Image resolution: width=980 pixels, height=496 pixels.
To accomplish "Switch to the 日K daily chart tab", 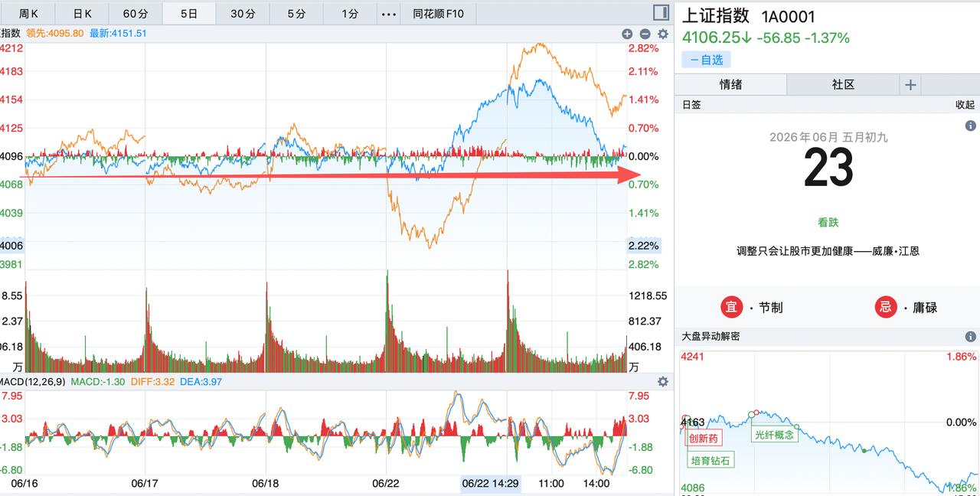I will click(82, 14).
